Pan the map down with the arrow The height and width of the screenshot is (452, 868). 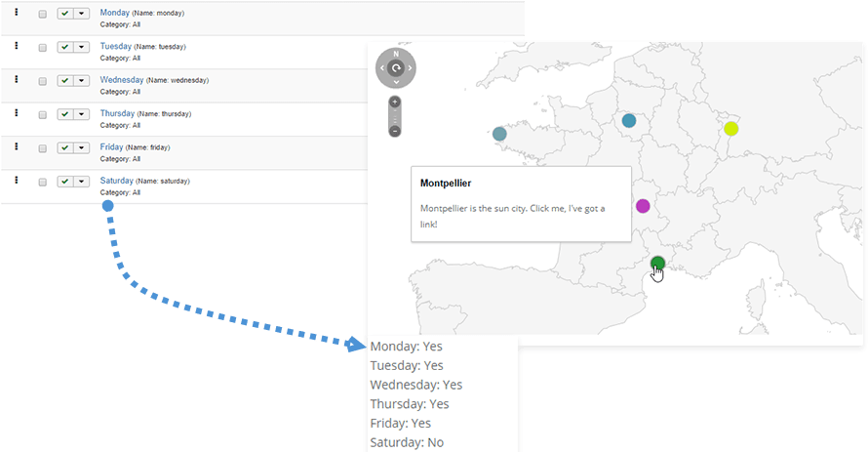395,82
